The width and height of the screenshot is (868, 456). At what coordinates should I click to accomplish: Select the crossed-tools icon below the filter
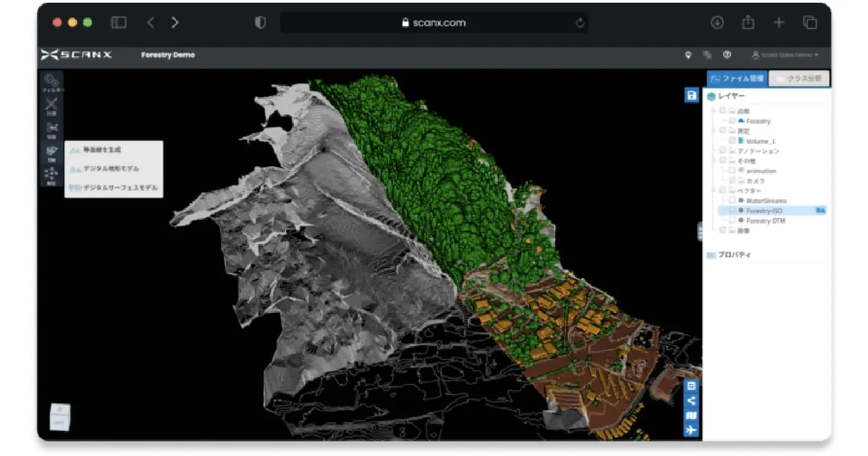point(51,106)
